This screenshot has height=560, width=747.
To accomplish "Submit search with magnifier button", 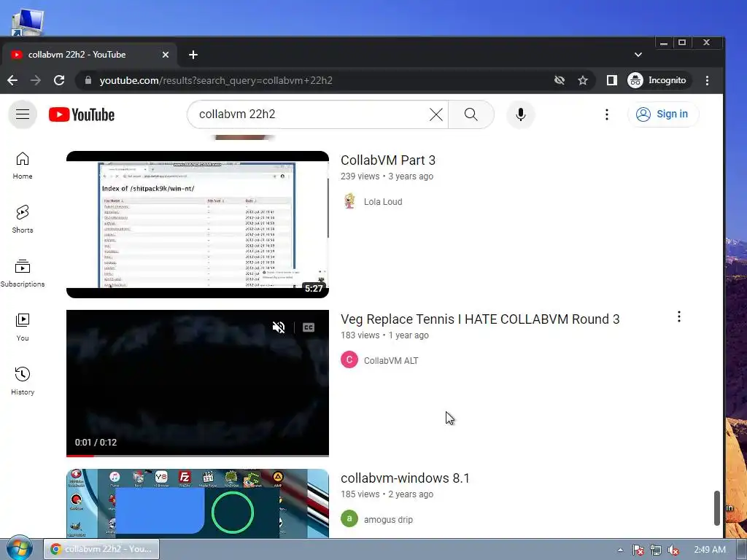I will click(x=471, y=114).
